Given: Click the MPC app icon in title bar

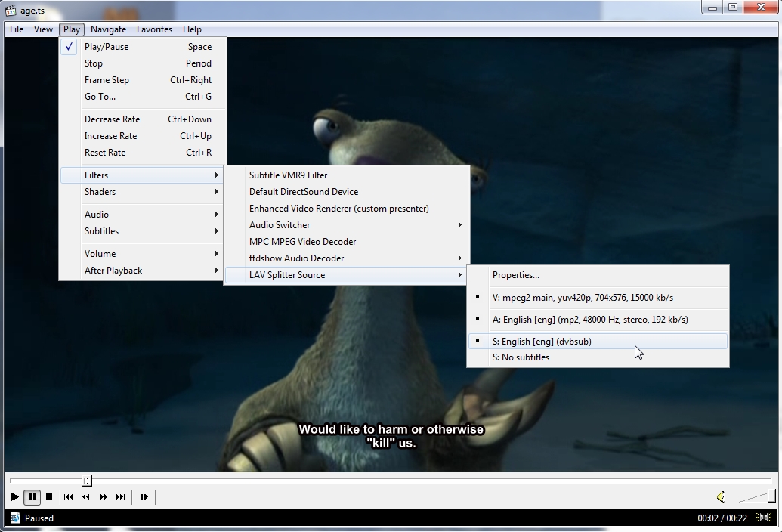Looking at the screenshot, I should tap(11, 10).
